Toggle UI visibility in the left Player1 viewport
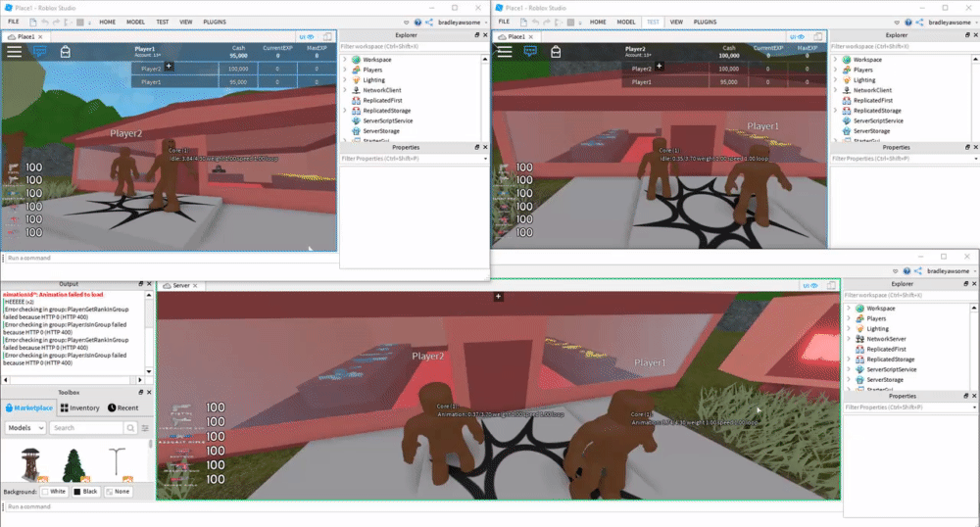Image resolution: width=980 pixels, height=527 pixels. click(307, 37)
